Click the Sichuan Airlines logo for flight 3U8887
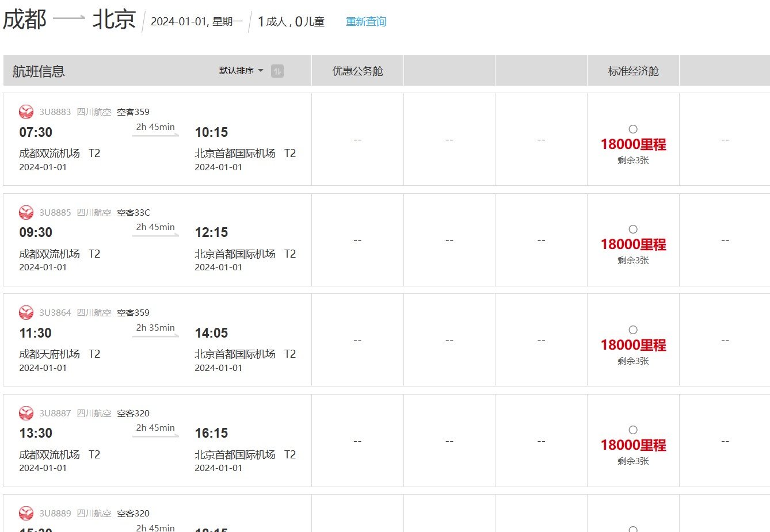This screenshot has width=770, height=532. (26, 413)
